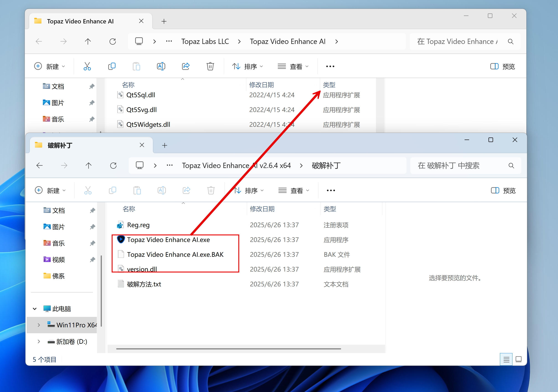The image size is (558, 392).
Task: Expand the Win11Pro X64 drive tree node
Action: [x=39, y=325]
